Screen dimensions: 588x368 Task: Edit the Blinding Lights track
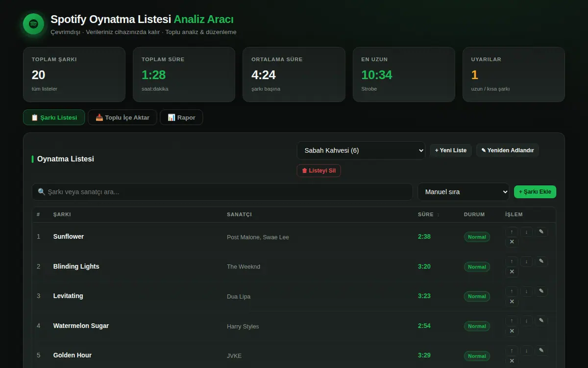(x=541, y=262)
